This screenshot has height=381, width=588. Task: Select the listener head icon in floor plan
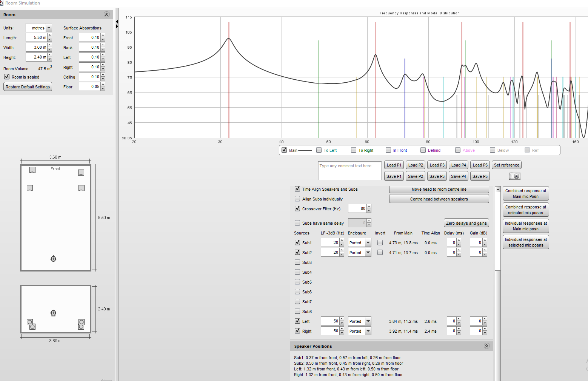[53, 259]
